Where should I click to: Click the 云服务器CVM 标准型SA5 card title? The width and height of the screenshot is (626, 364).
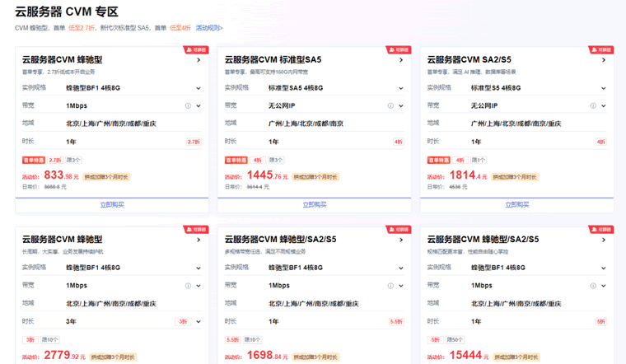[273, 60]
